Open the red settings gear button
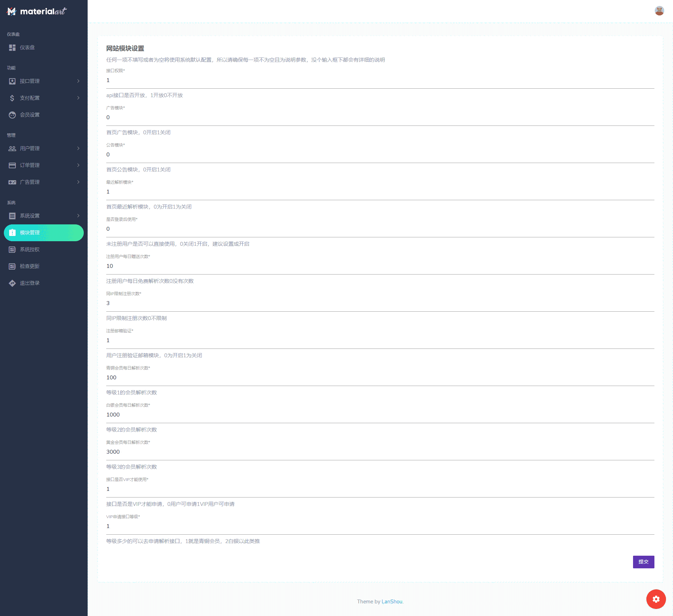 click(656, 599)
